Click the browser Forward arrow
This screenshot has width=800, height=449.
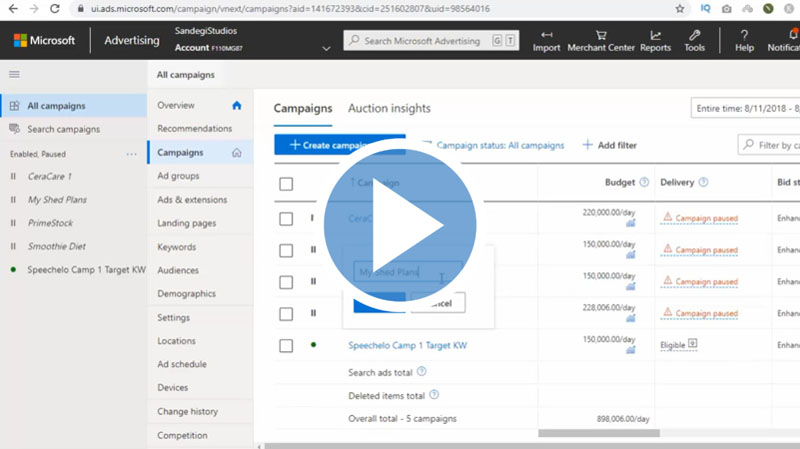click(34, 9)
